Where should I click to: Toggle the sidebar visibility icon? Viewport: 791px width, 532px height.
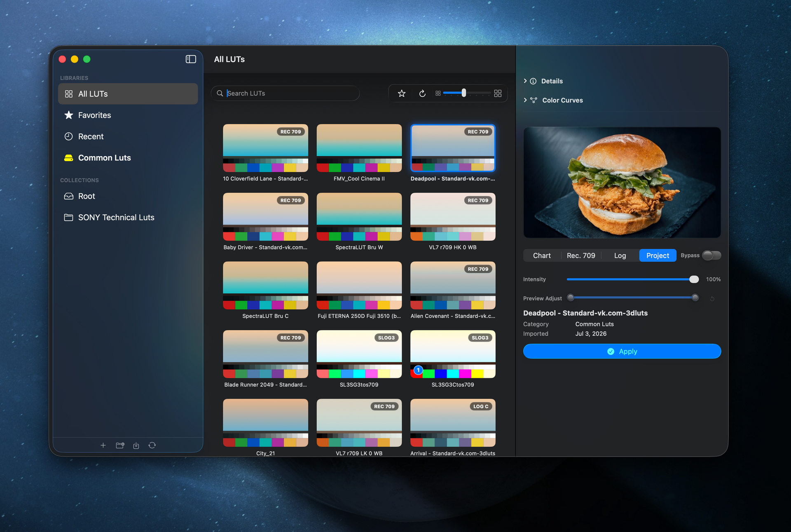[x=191, y=59]
